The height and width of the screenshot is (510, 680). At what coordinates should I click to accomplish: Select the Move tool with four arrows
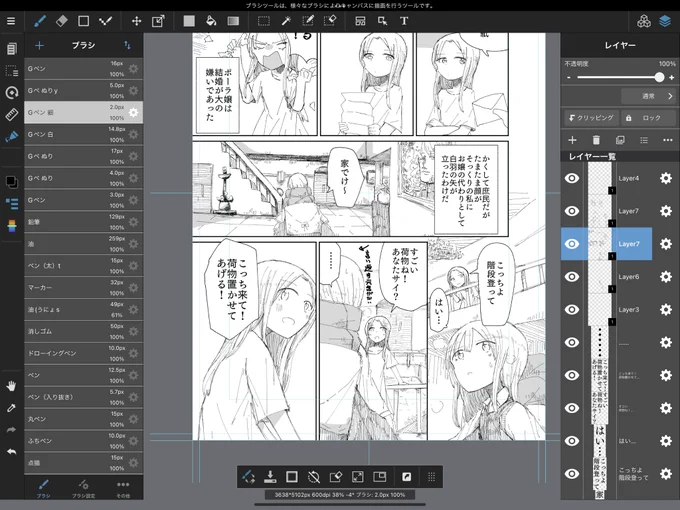[x=137, y=21]
